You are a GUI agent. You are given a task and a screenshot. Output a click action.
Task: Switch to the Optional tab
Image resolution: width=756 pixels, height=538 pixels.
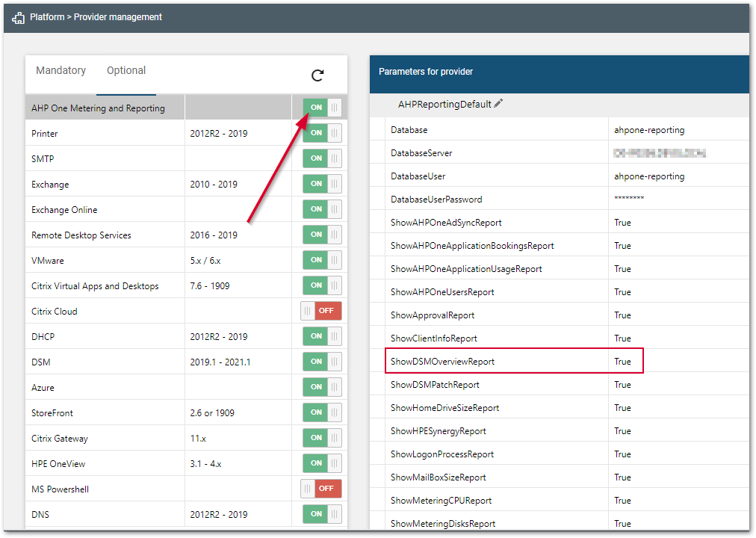126,70
